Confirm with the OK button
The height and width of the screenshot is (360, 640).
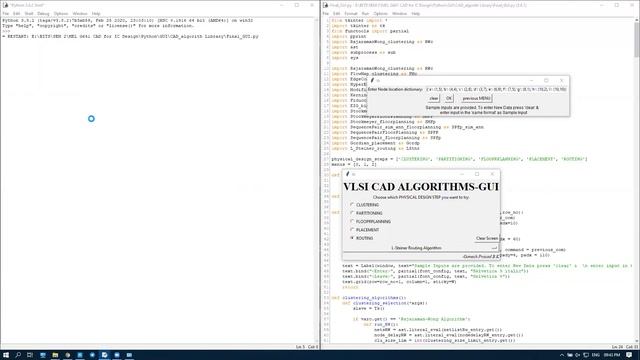449,98
